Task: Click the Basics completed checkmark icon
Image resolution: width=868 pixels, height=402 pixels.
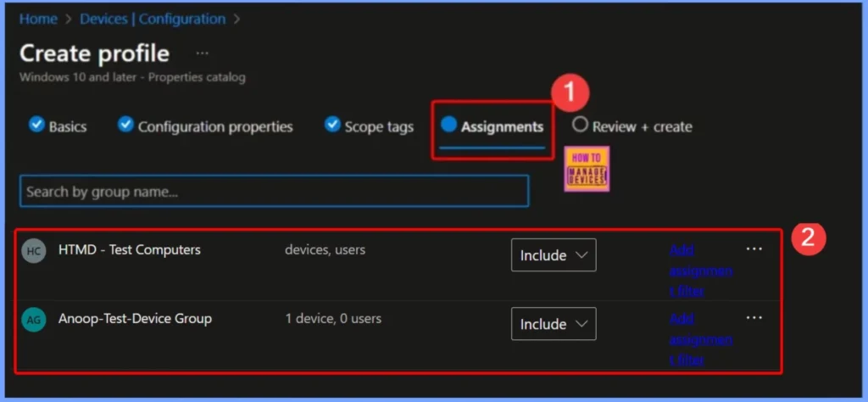Action: (36, 125)
